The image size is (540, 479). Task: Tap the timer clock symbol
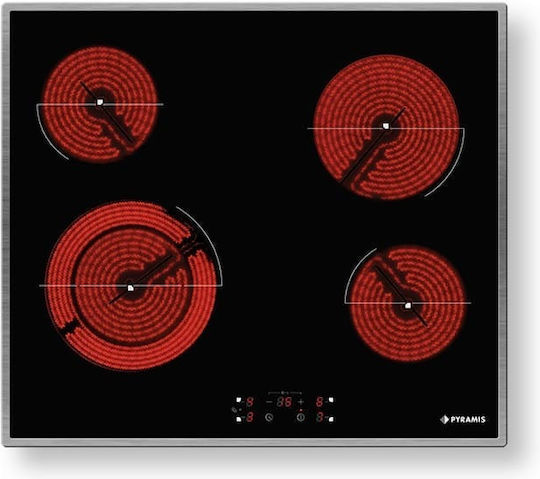[x=269, y=417]
